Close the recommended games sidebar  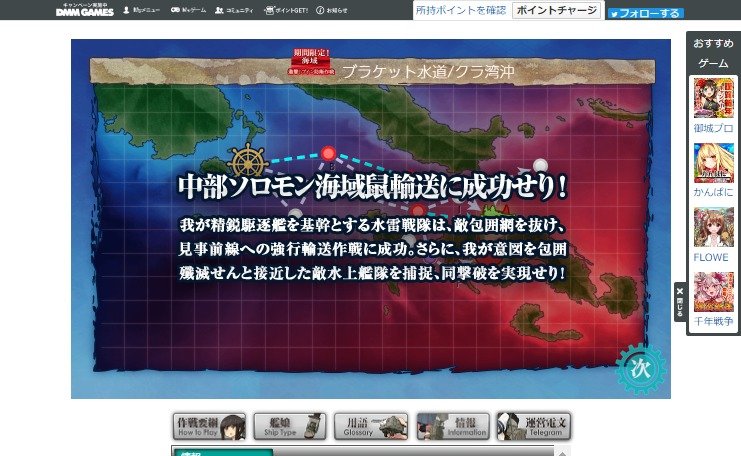pos(680,301)
